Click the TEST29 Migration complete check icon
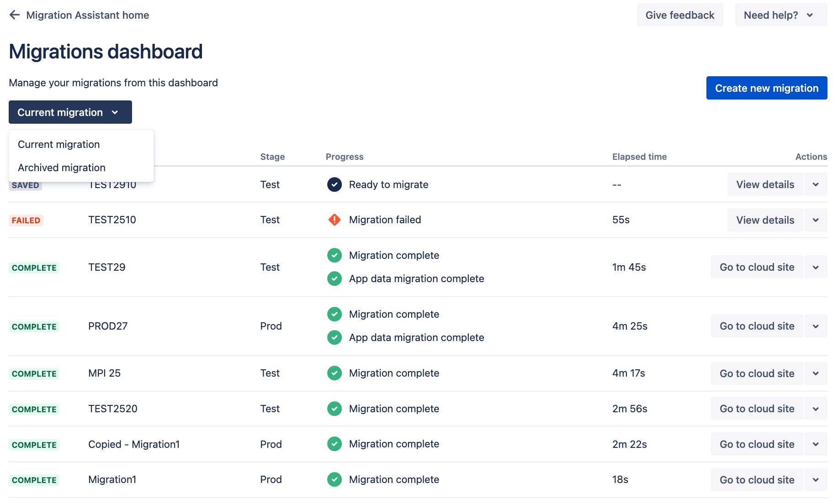Image resolution: width=838 pixels, height=504 pixels. (334, 255)
